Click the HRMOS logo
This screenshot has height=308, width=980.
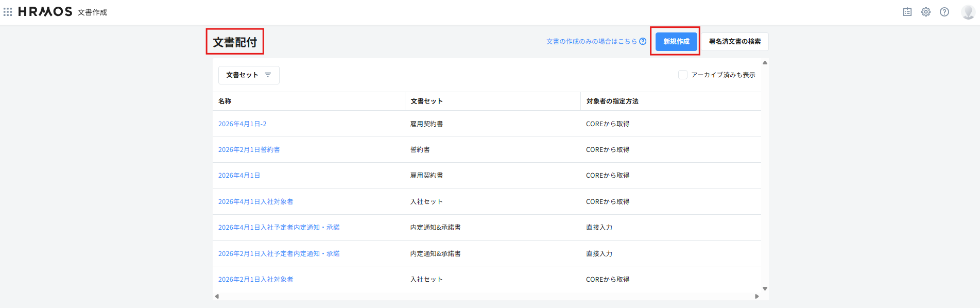click(x=45, y=12)
